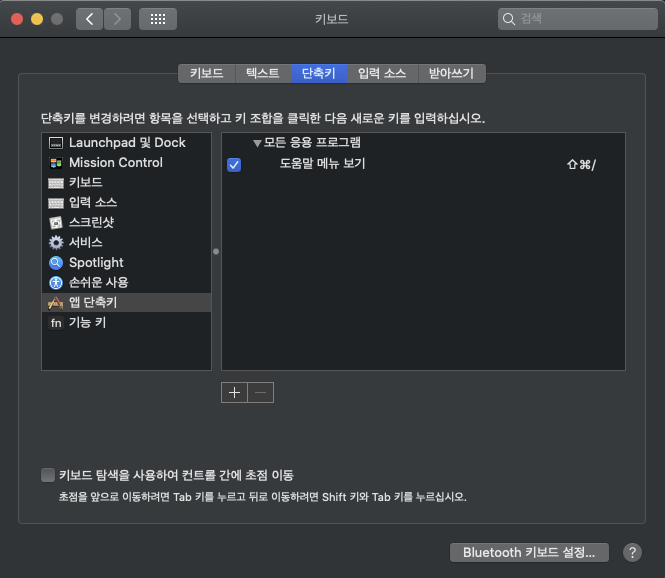Click the Spotlight magnifier icon
The image size is (665, 578).
(x=56, y=263)
